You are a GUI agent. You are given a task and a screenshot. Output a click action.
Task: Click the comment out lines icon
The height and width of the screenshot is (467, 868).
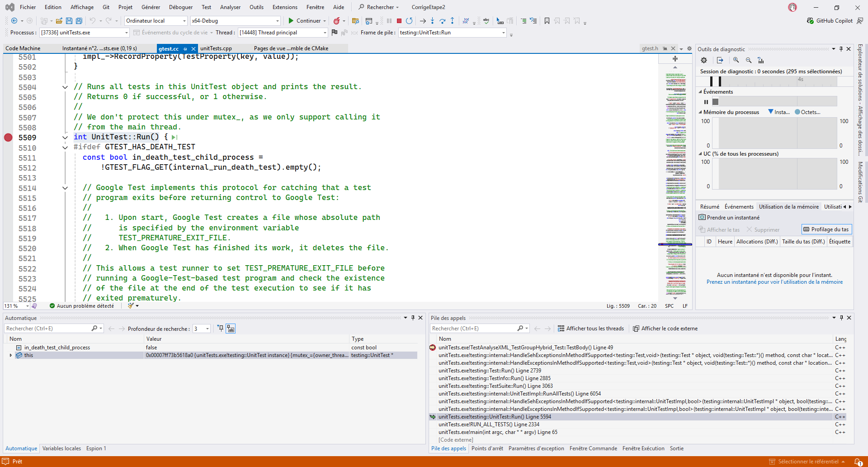coord(524,21)
